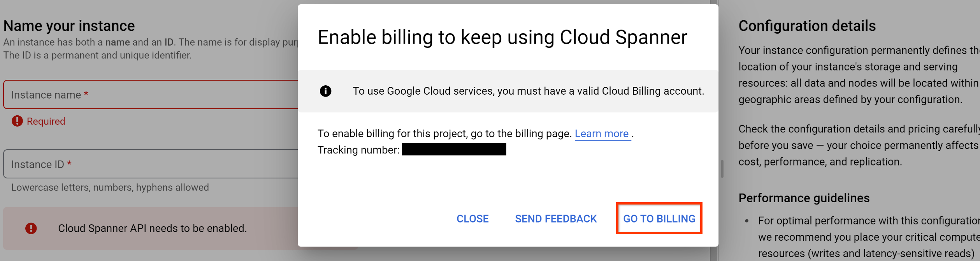Viewport: 980px width, 261px height.
Task: Click the Enable billing dialog title
Action: (x=502, y=37)
